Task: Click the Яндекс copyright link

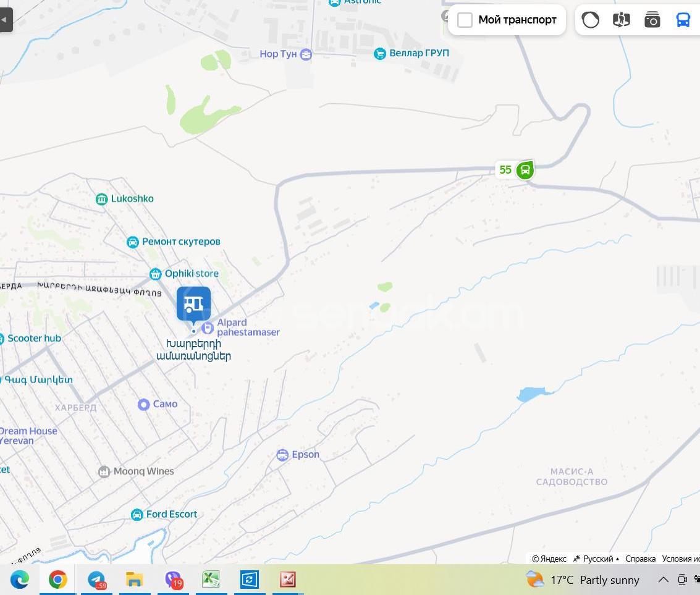Action: (x=549, y=559)
